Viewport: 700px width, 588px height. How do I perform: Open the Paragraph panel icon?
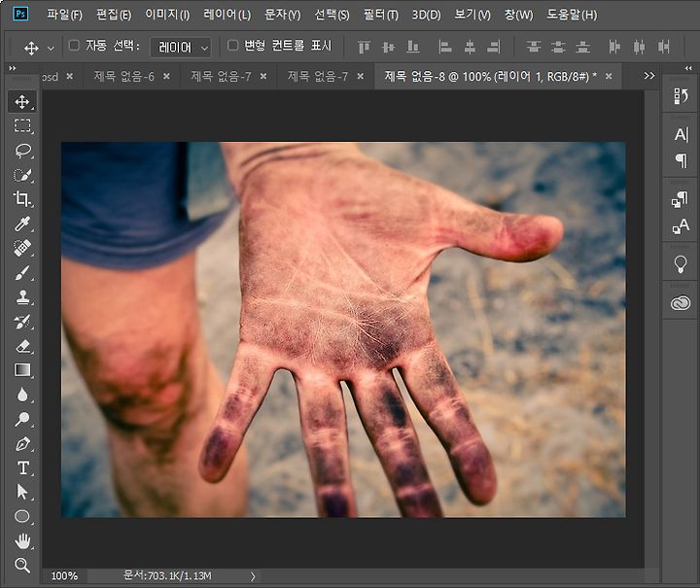(682, 160)
